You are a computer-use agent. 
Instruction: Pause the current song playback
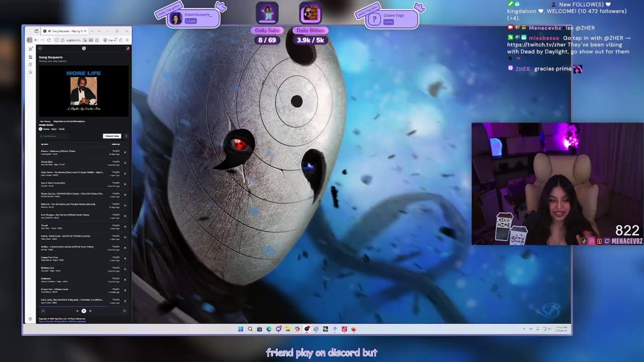click(x=84, y=311)
